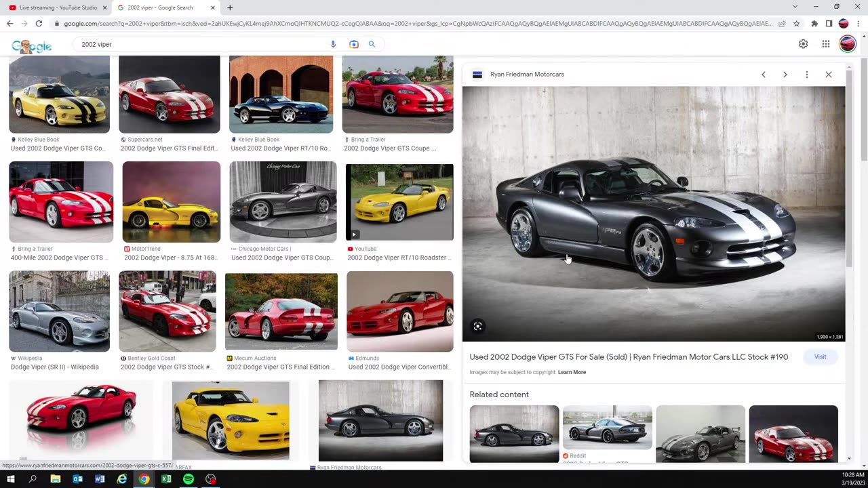Screen dimensions: 868x488
Task: Open Chrome extensions puzzle icon
Action: (814, 24)
